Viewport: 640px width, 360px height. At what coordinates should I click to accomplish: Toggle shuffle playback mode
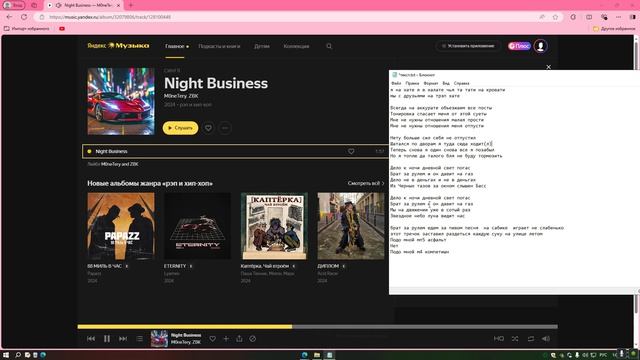[515, 339]
